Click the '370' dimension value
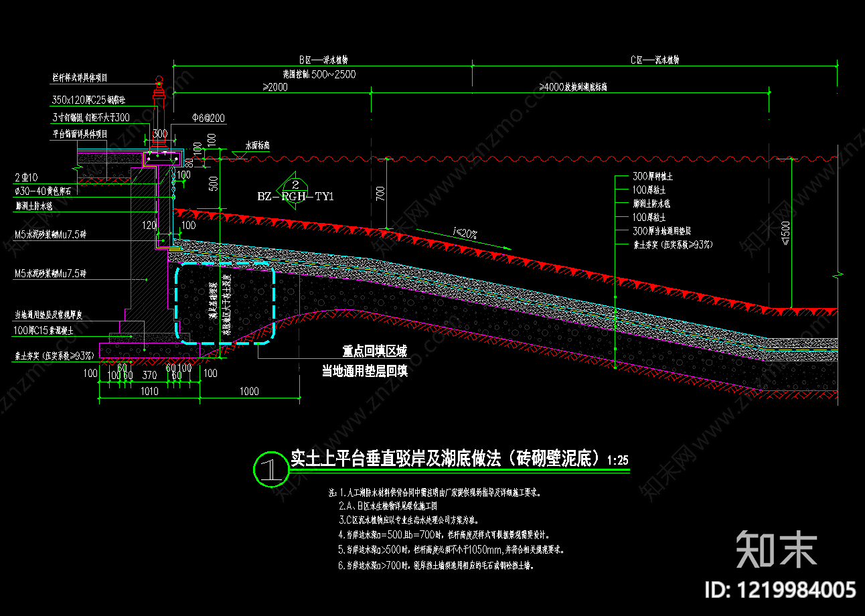 coord(149,376)
